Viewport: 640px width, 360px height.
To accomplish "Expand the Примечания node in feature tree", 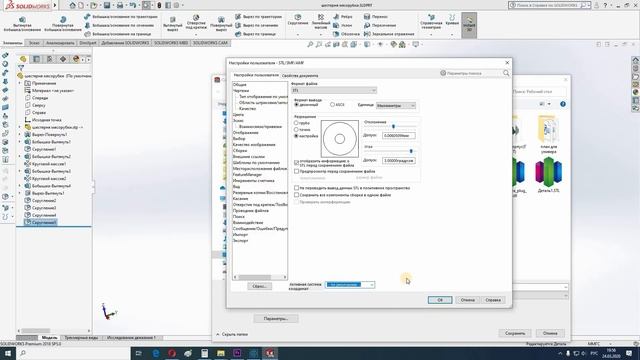I will (x=19, y=83).
